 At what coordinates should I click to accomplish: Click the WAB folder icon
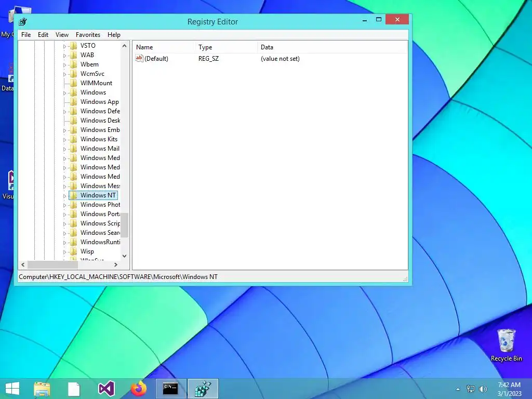pyautogui.click(x=74, y=55)
